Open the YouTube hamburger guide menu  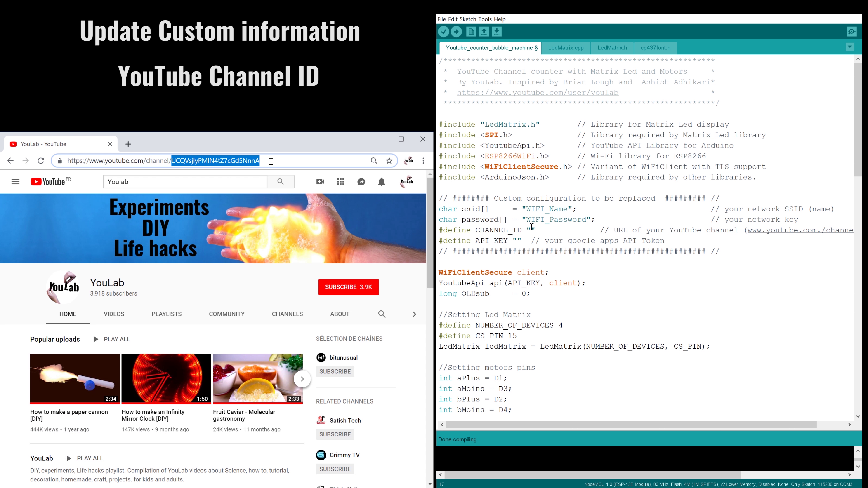16,182
